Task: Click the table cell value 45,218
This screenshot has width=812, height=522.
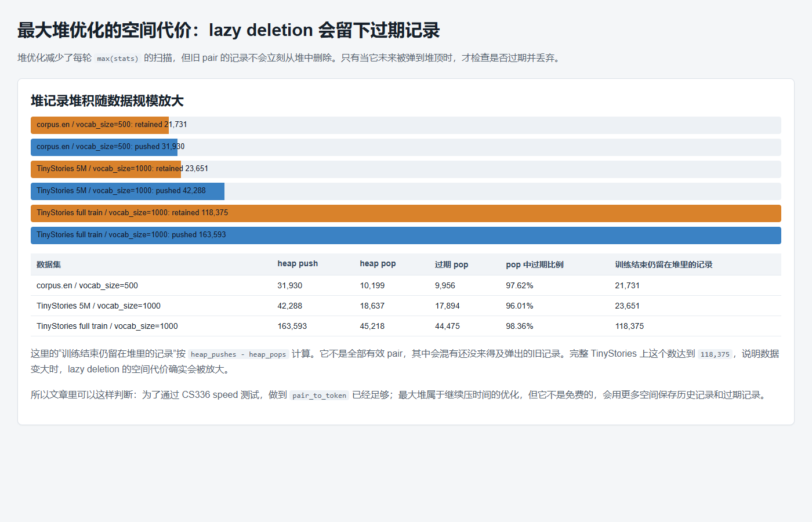Action: tap(372, 326)
